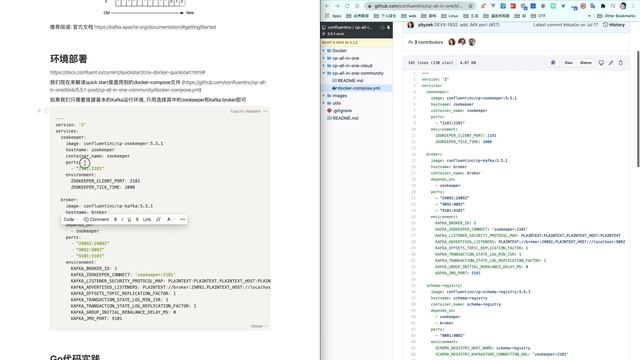Change the Docker code language selector

click(259, 326)
